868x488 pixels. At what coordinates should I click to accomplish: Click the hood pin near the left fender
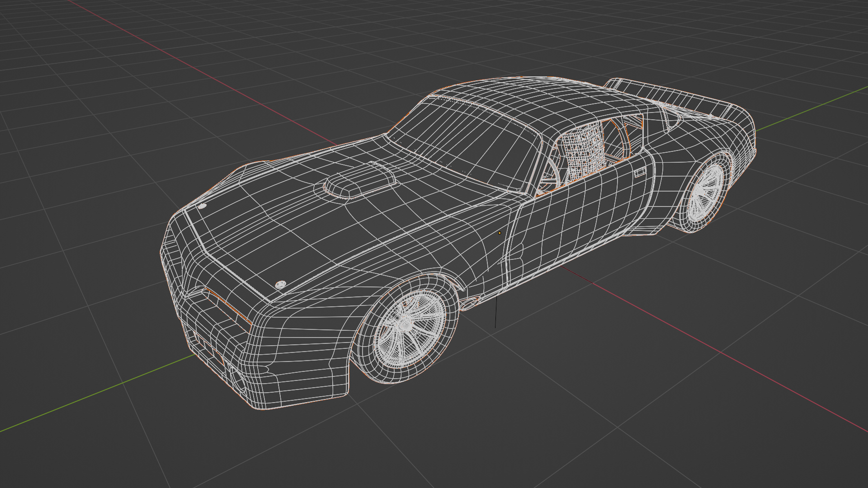202,206
